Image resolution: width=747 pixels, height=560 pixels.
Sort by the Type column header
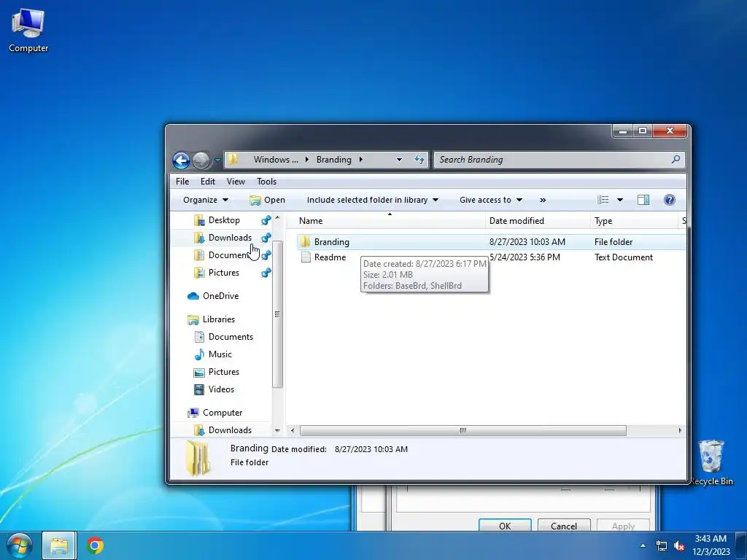tap(634, 221)
